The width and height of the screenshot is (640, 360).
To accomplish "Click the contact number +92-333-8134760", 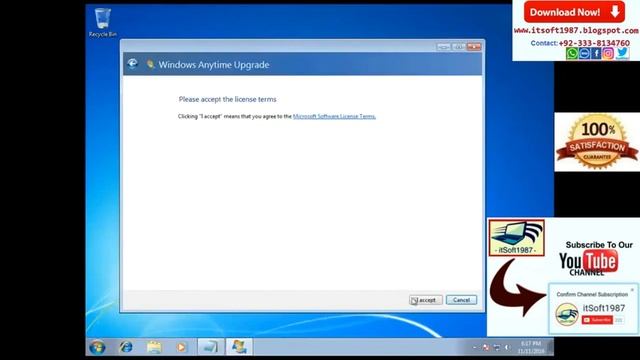I will pyautogui.click(x=594, y=43).
